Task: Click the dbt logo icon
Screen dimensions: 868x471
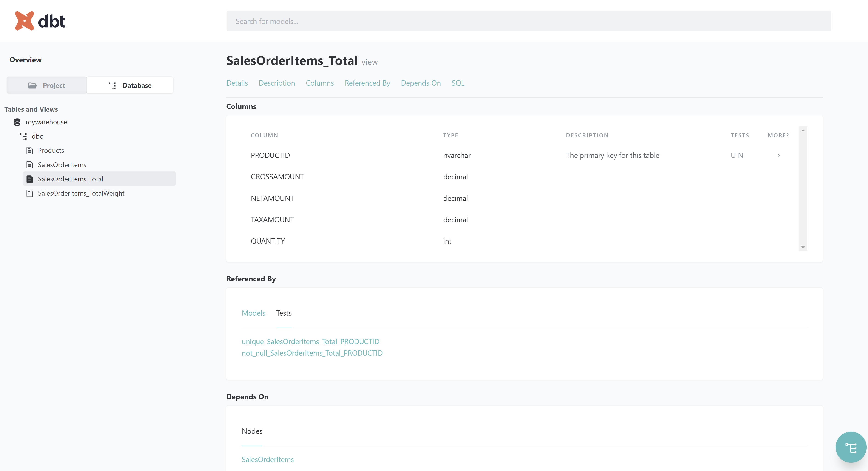Action: [x=24, y=20]
